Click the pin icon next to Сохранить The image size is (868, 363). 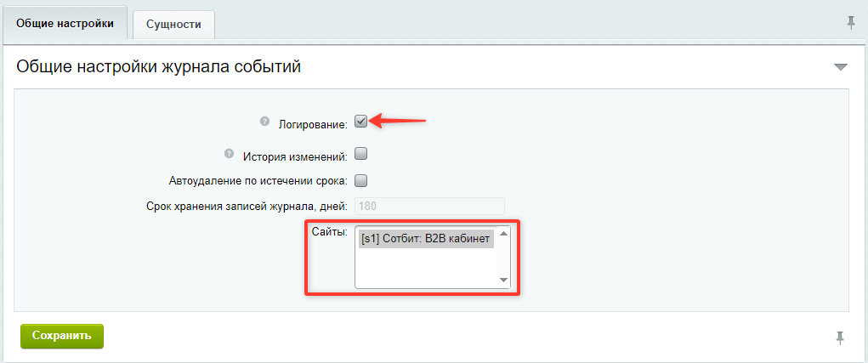pos(840,337)
